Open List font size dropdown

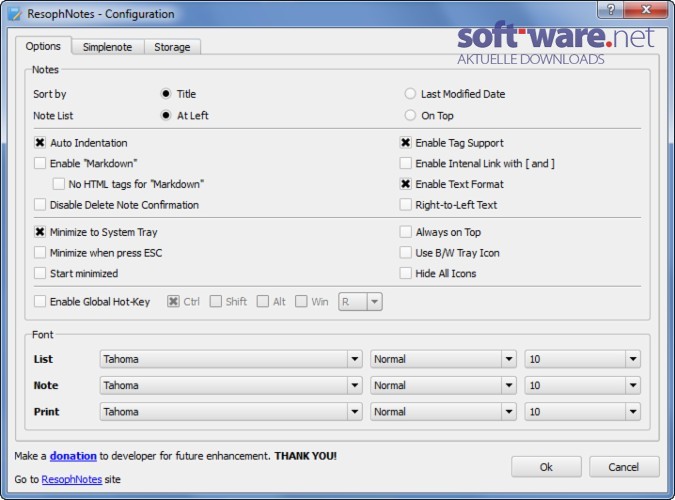coord(582,359)
